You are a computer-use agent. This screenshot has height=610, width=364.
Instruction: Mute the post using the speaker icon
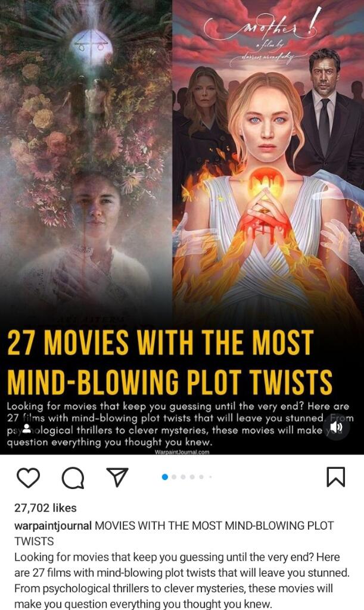337,428
